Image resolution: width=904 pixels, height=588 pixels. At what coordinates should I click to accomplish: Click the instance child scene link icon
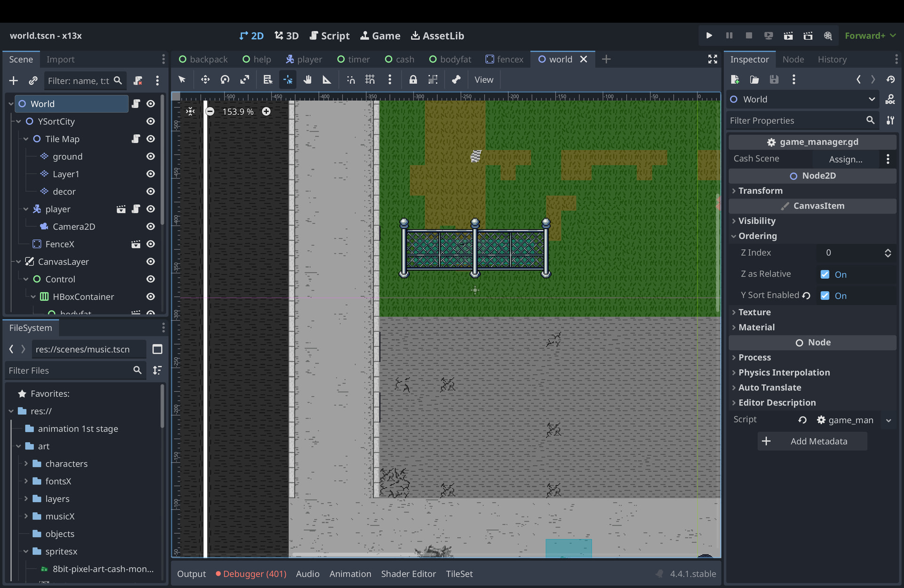click(x=33, y=81)
